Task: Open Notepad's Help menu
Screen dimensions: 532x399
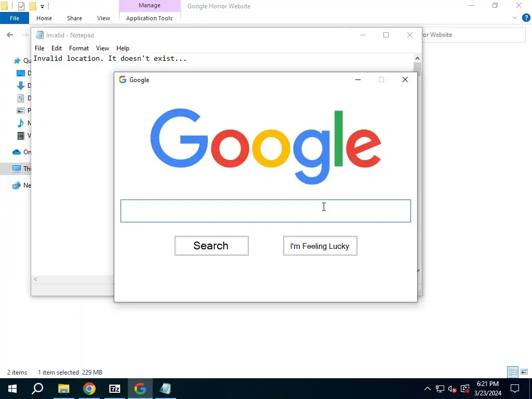Action: pos(123,48)
